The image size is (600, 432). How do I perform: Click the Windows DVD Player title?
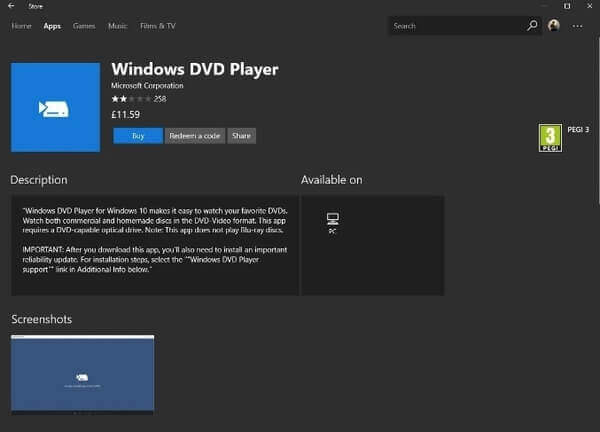[195, 69]
